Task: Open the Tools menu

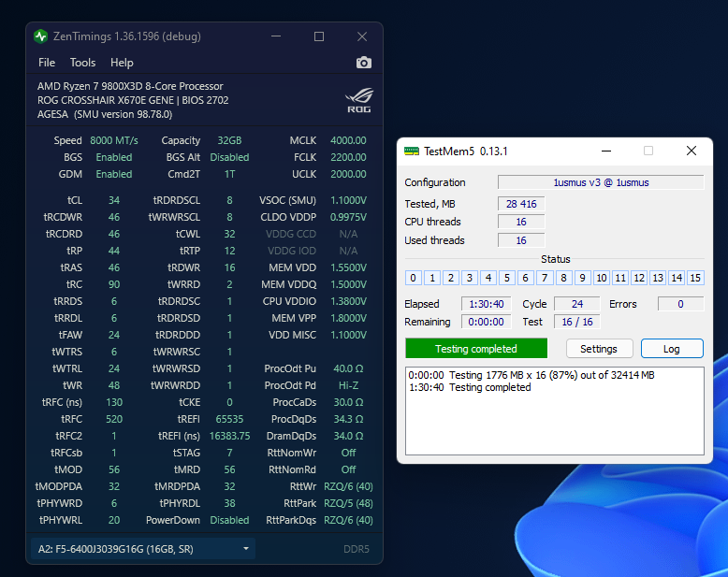Action: click(82, 63)
